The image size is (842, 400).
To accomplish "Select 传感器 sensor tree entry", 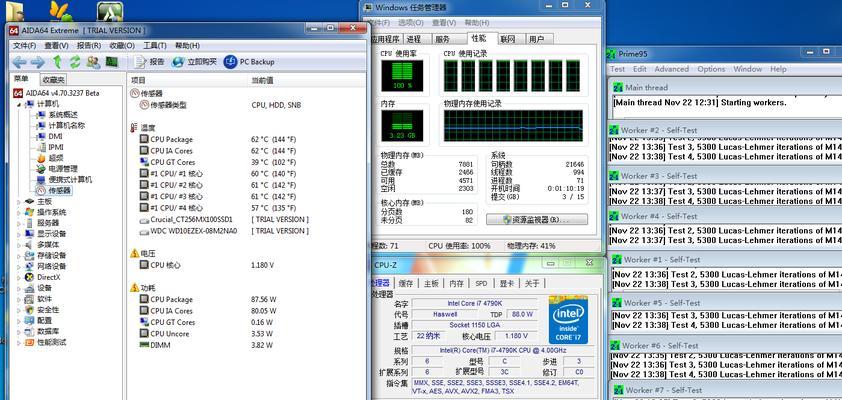I will point(59,190).
